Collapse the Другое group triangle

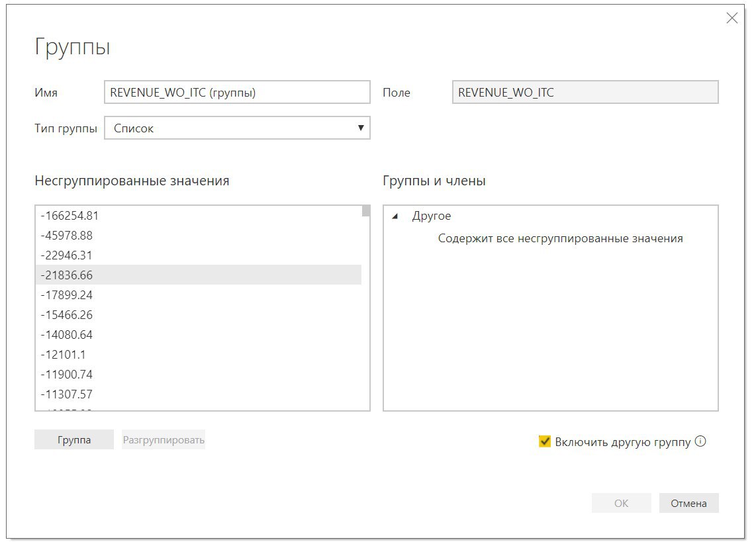(x=395, y=216)
